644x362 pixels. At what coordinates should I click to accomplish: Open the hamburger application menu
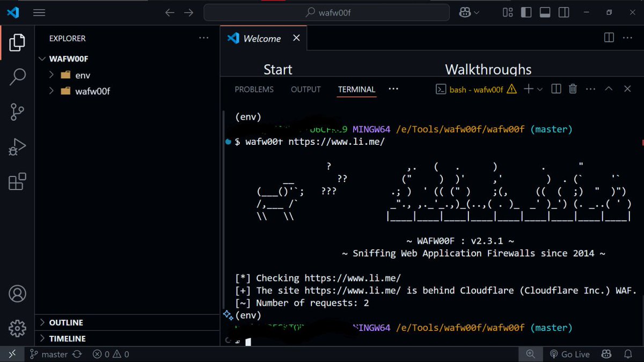[x=39, y=12]
